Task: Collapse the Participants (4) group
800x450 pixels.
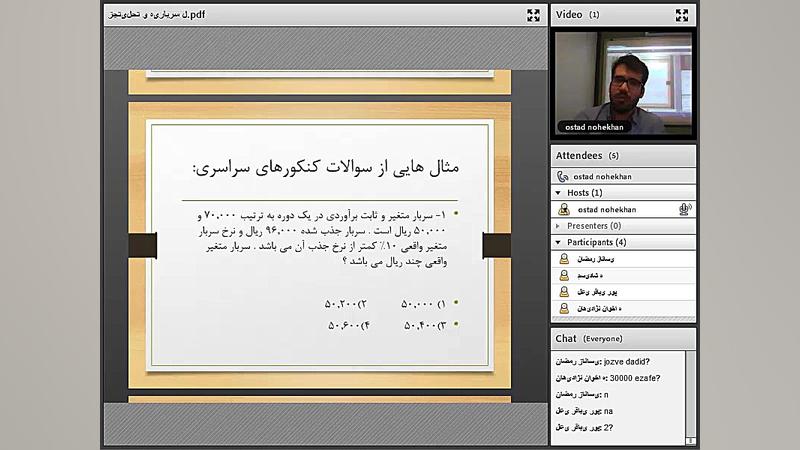Action: [558, 242]
